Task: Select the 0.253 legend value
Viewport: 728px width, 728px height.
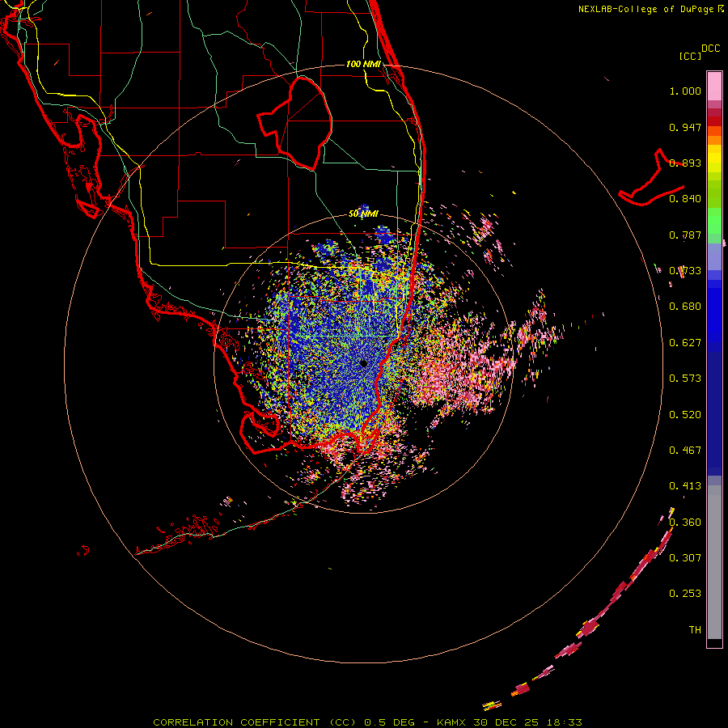Action: point(685,594)
